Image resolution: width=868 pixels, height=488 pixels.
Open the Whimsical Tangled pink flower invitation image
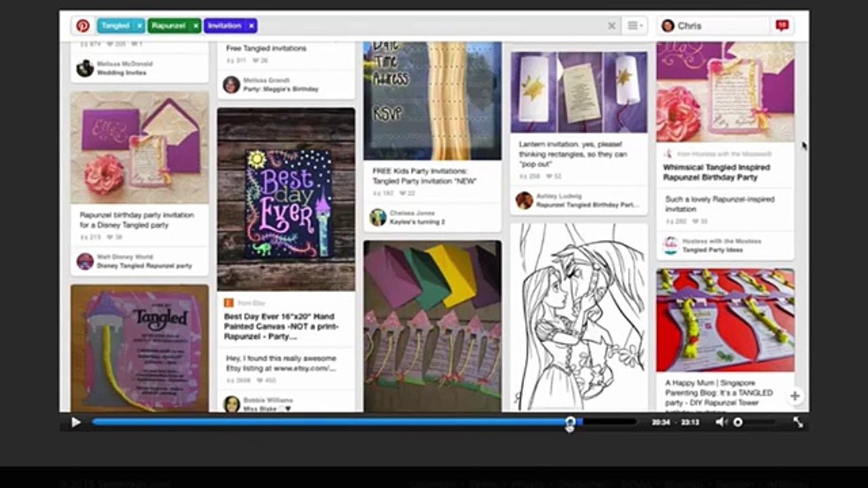click(726, 92)
